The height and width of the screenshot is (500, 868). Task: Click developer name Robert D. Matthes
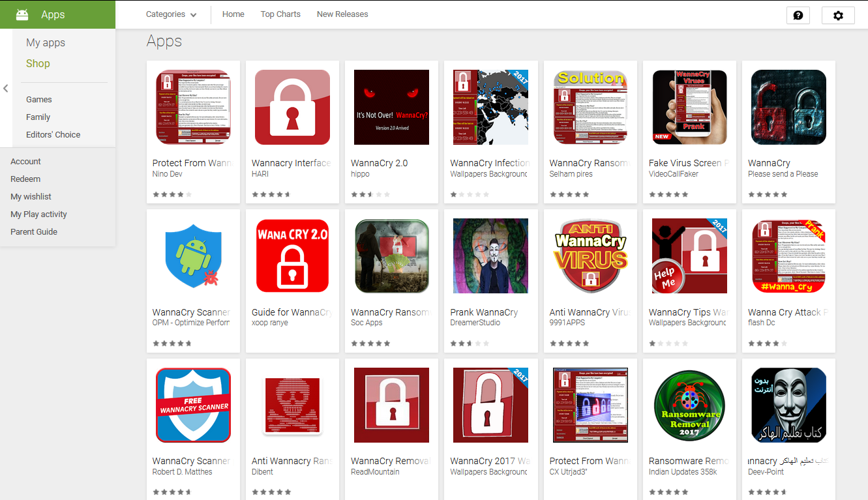(183, 472)
